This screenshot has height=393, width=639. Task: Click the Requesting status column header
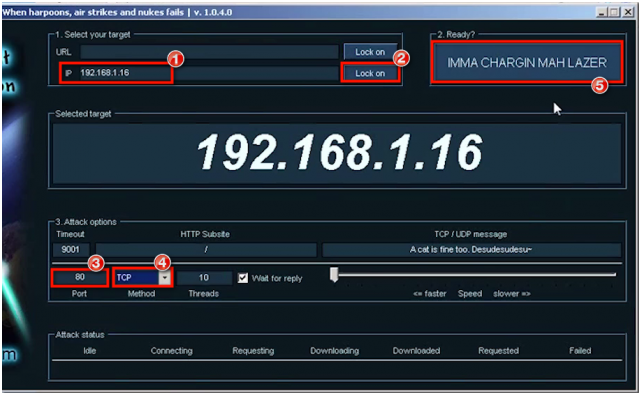pyautogui.click(x=253, y=351)
